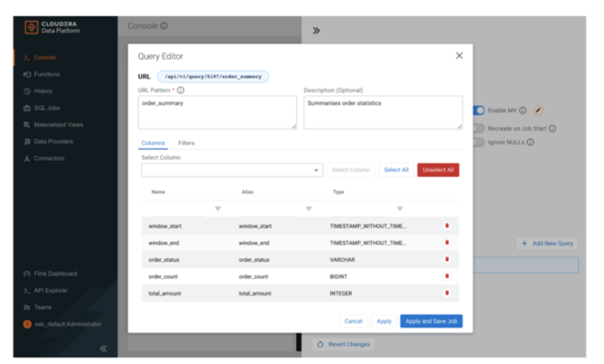The image size is (604, 364).
Task: Click the Description text field
Action: (383, 112)
